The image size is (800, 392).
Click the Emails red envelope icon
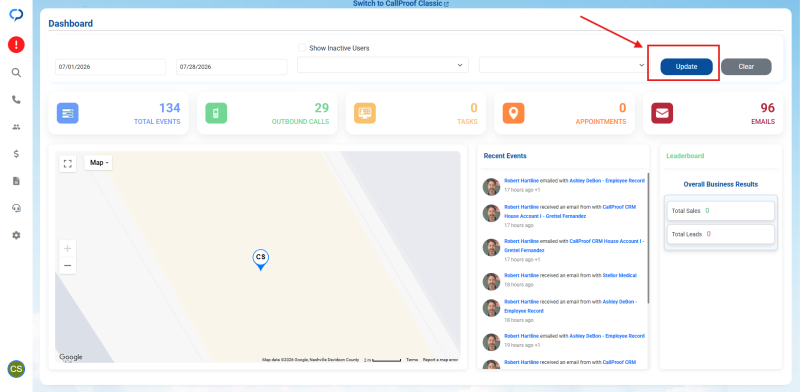pos(662,113)
